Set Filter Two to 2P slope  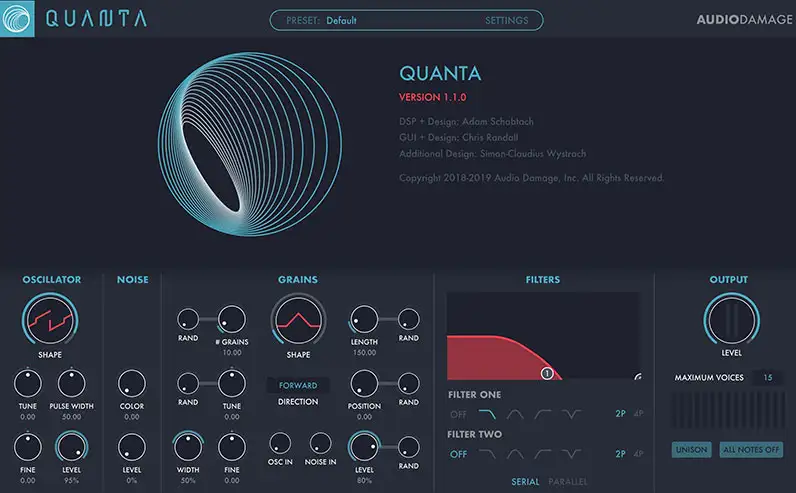click(x=620, y=454)
